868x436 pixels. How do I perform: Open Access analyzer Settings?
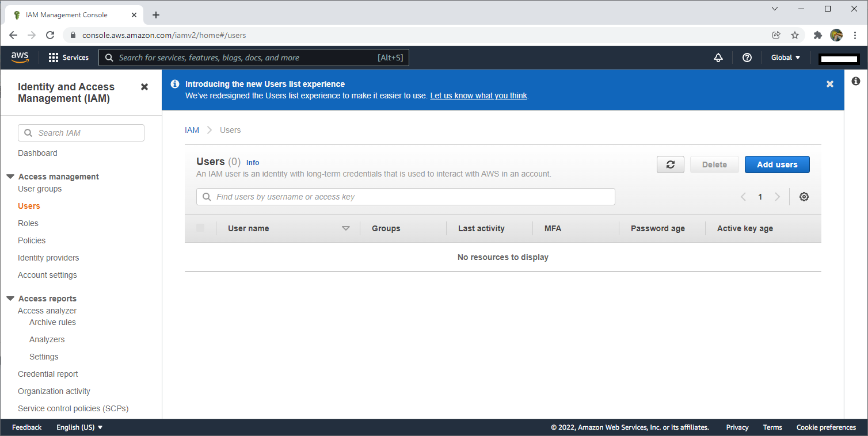pyautogui.click(x=44, y=357)
